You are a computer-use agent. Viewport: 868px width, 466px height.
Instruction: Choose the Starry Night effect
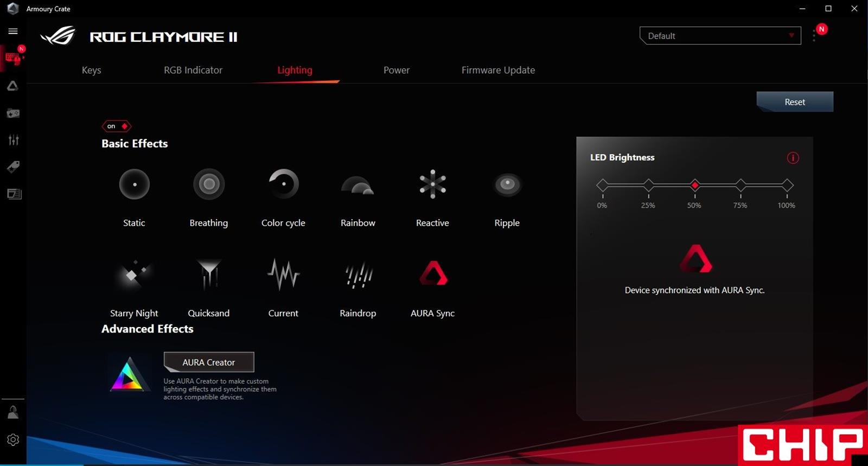point(133,275)
